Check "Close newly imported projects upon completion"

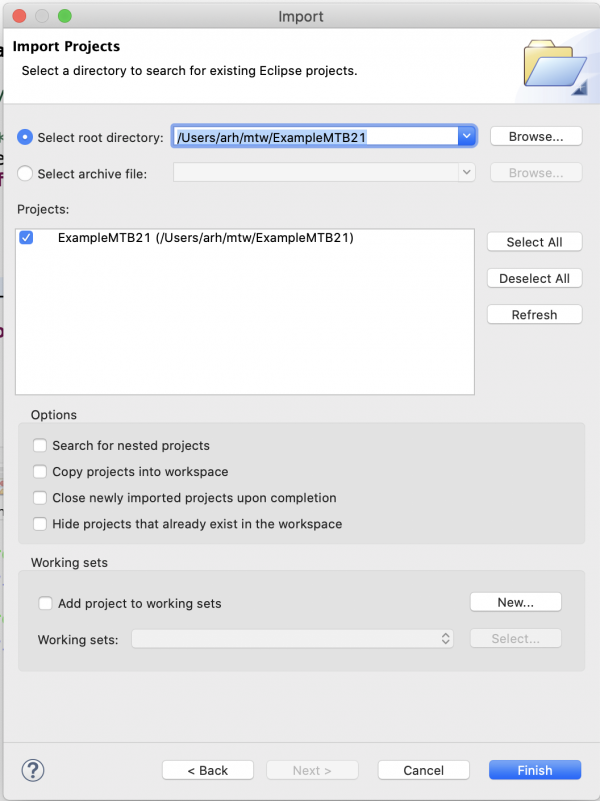[39, 497]
